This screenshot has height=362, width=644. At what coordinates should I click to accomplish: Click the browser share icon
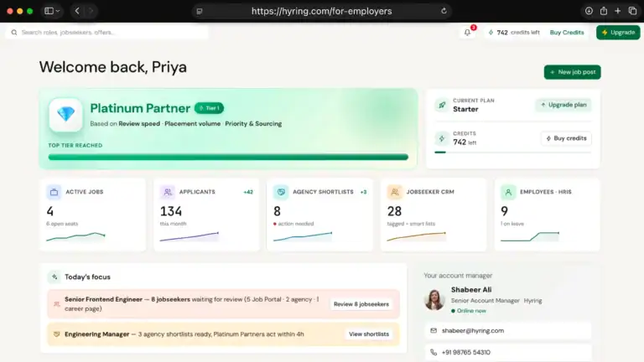click(604, 11)
